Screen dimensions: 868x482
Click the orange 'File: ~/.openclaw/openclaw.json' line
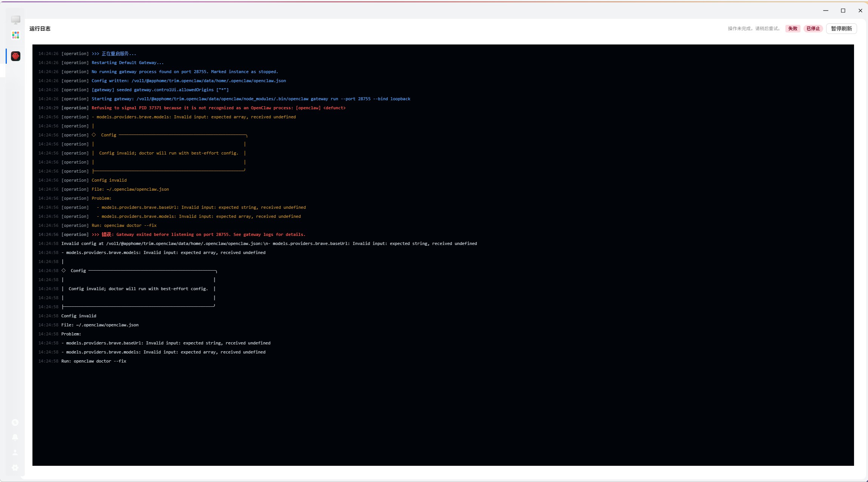coord(130,190)
